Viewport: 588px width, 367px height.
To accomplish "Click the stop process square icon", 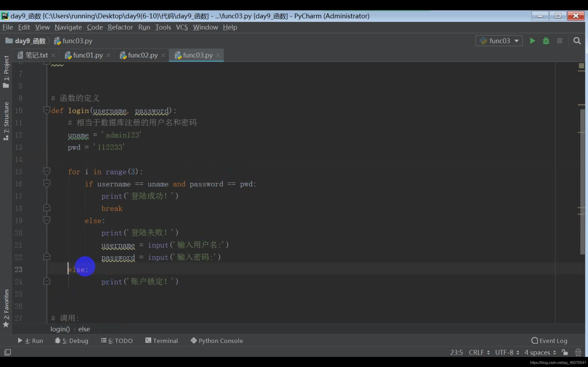I will point(560,41).
